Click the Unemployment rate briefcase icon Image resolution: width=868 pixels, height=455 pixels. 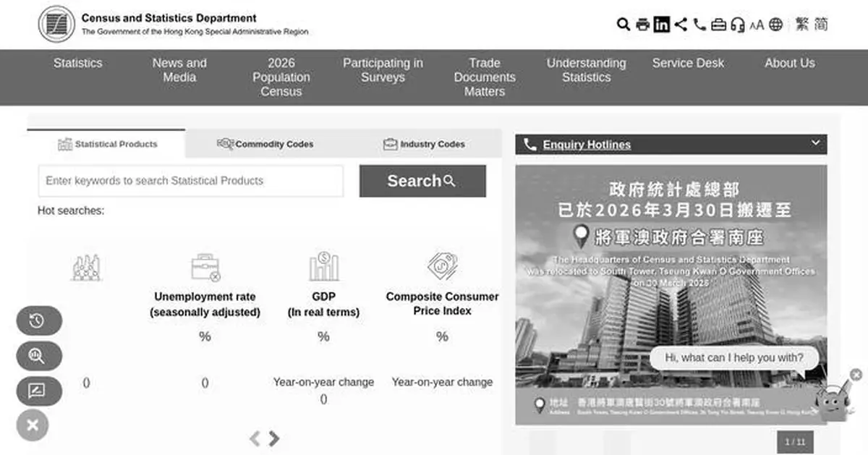(205, 267)
